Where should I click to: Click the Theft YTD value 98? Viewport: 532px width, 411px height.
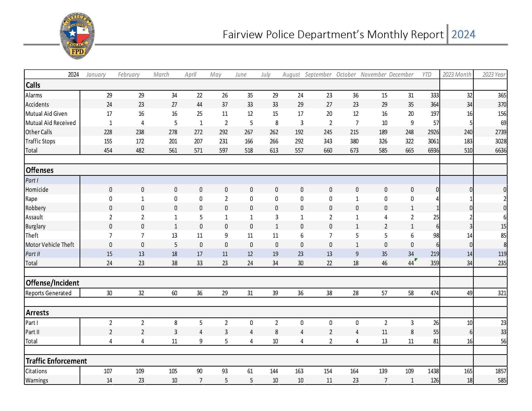click(436, 235)
